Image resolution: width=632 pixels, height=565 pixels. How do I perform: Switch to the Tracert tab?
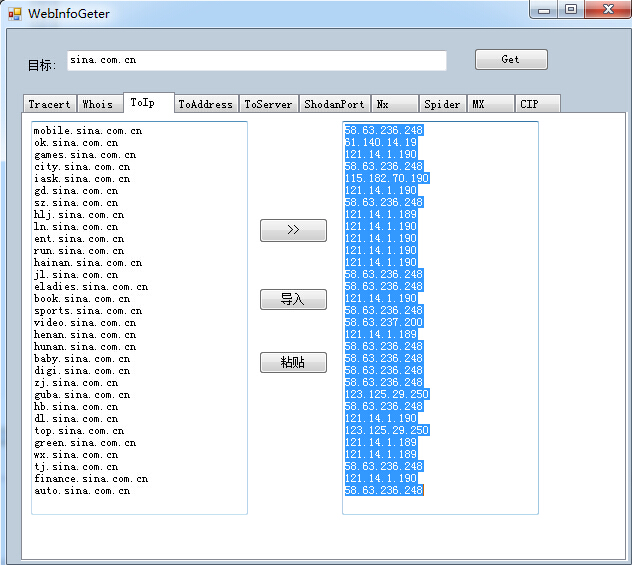[50, 104]
